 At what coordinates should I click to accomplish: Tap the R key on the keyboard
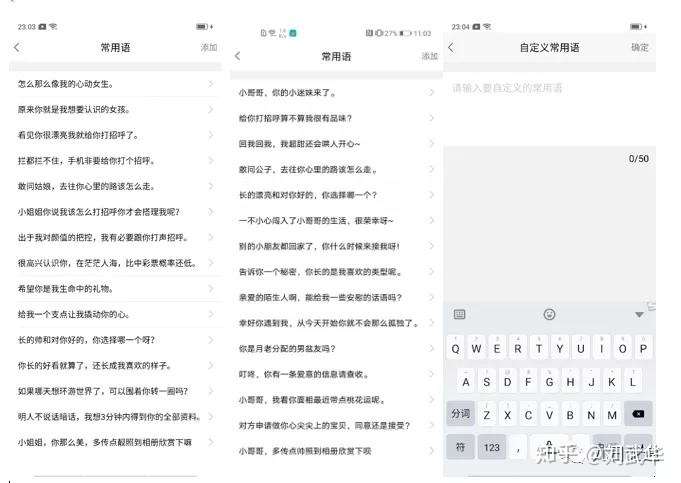coord(518,348)
